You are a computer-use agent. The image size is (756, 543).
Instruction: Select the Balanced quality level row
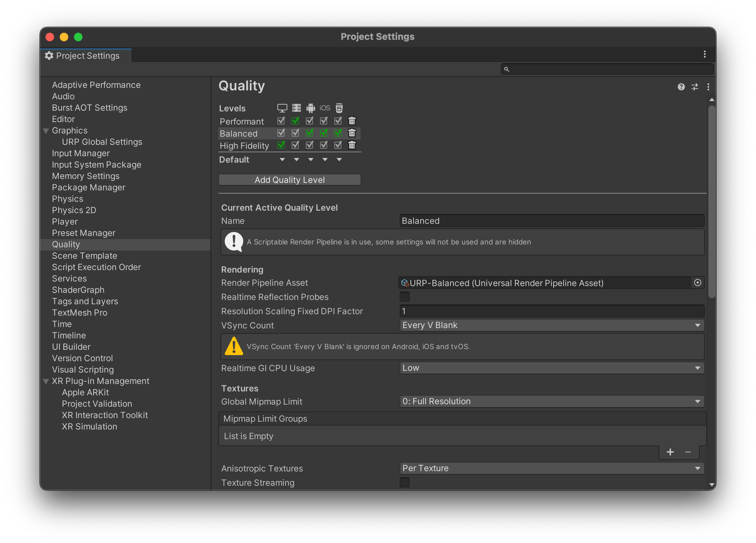pyautogui.click(x=239, y=133)
